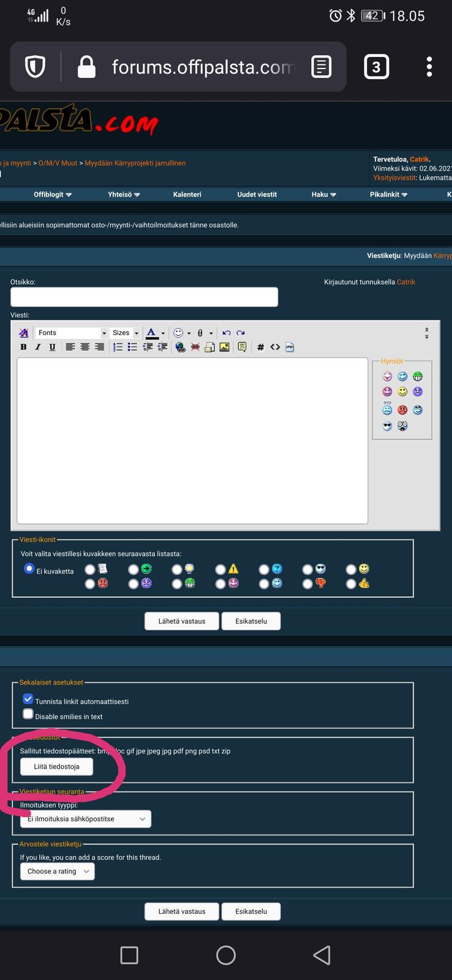Insert an image with the picture icon

[225, 347]
